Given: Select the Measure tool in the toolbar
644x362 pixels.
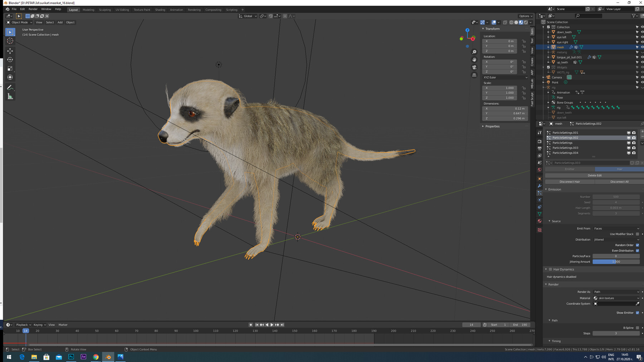Looking at the screenshot, I should coord(10,96).
